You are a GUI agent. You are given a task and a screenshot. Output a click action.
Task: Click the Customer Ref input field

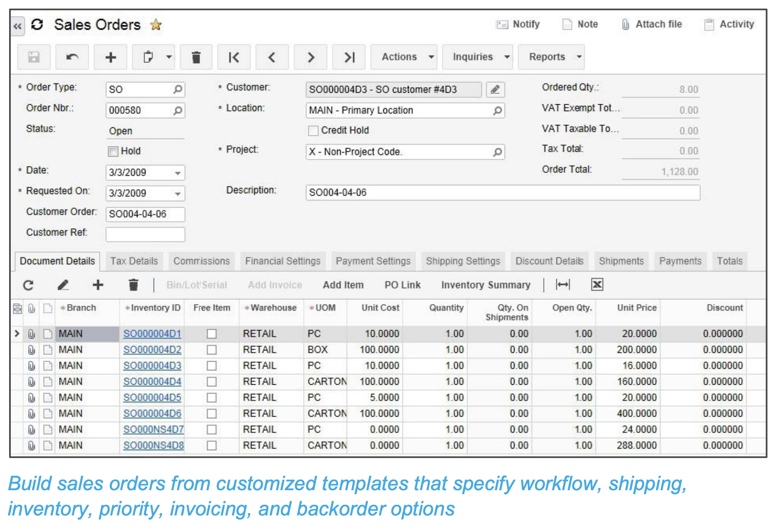145,235
